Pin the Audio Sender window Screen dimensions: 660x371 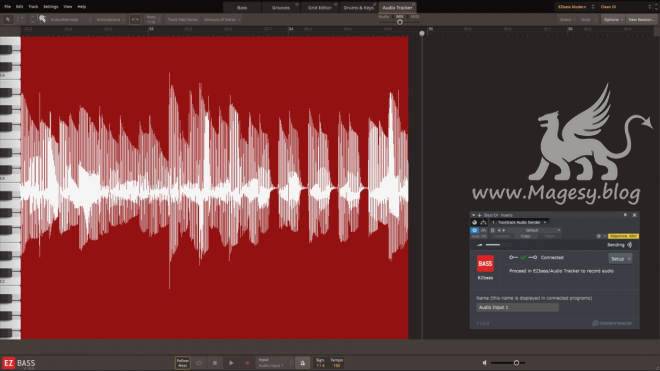(625, 215)
